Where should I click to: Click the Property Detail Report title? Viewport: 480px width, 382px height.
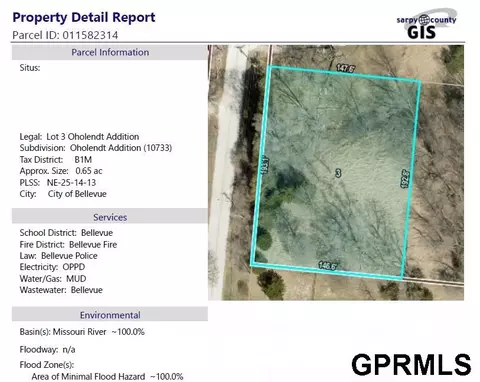tap(84, 18)
